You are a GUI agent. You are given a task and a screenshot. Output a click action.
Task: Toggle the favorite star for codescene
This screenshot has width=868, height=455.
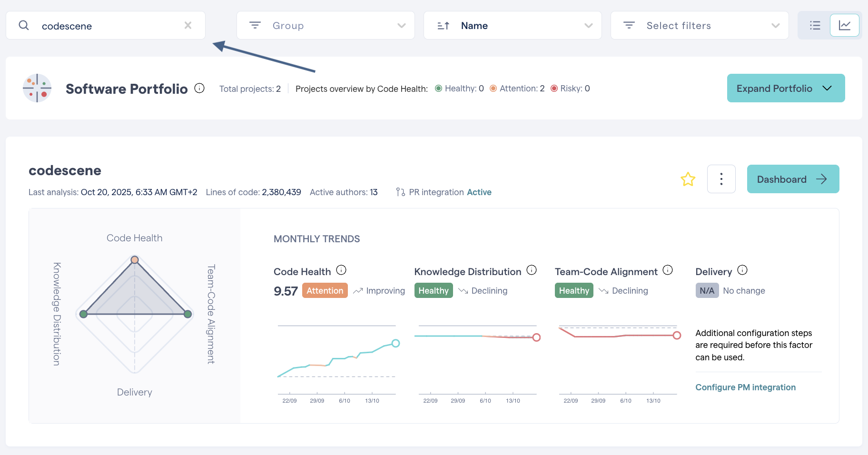pos(688,179)
